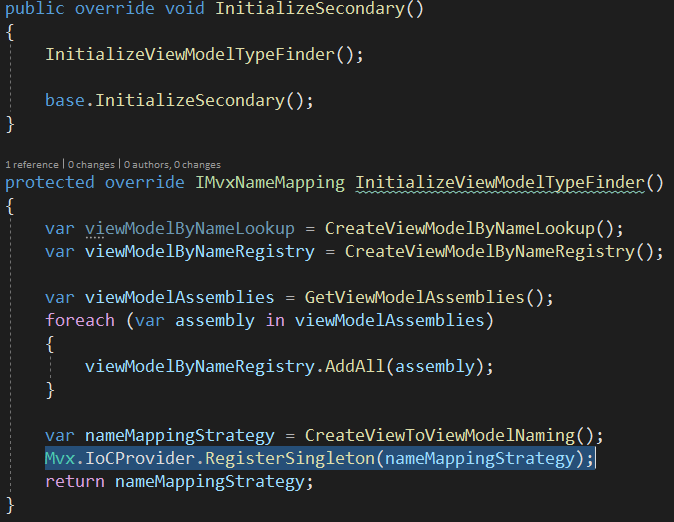Screen dimensions: 674x522
Task: Open the '0 authors, 0 changes' CodeLens link
Action: tap(172, 165)
